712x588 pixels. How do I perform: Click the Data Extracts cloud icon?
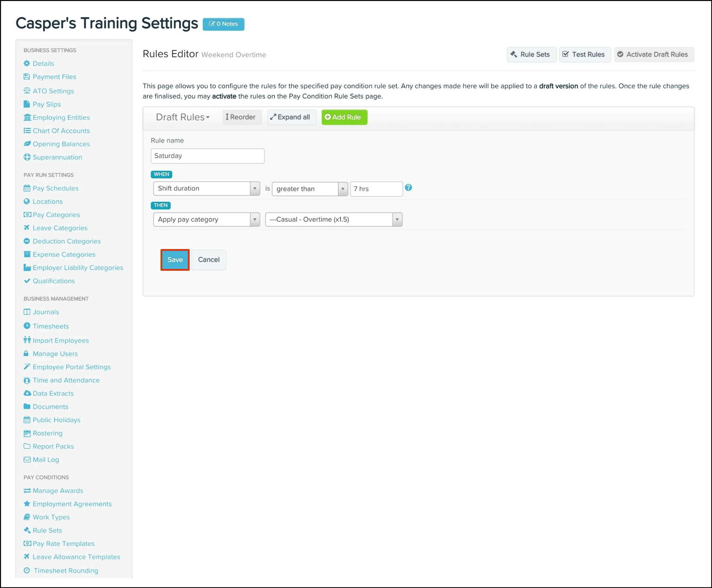(27, 393)
